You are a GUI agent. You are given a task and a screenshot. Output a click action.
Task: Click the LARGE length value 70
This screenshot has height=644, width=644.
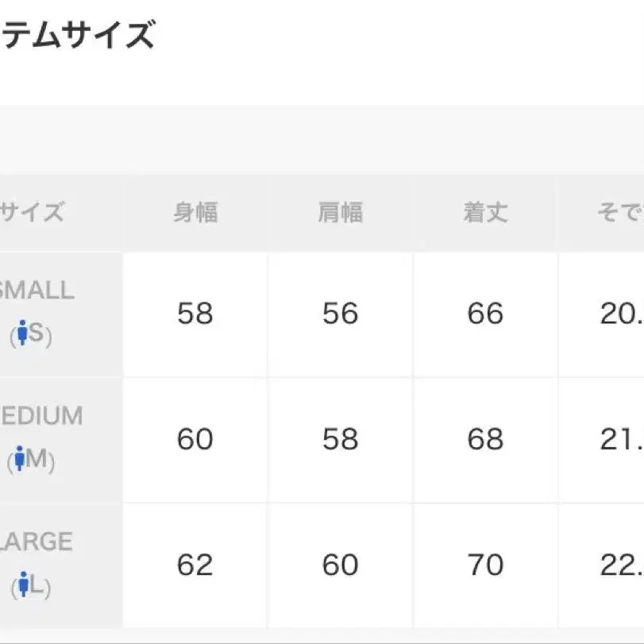pos(485,565)
